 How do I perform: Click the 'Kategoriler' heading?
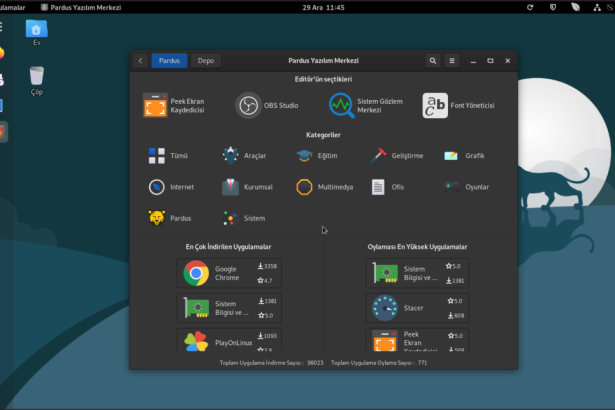pyautogui.click(x=323, y=135)
